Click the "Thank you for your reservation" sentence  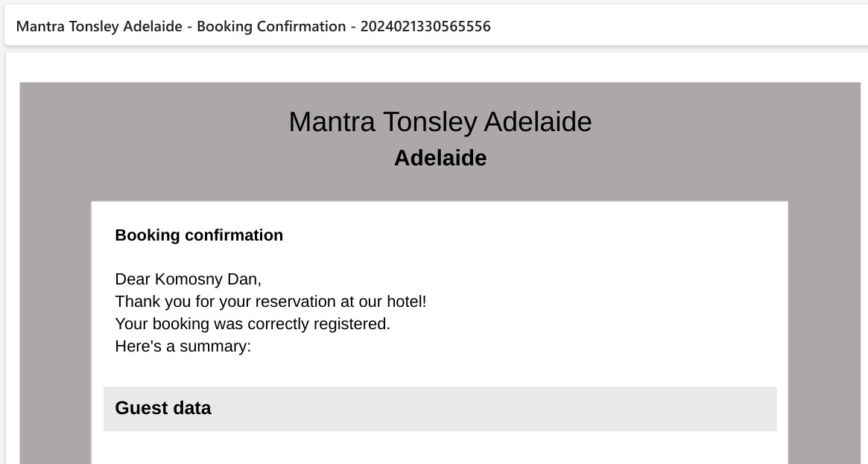coord(270,302)
